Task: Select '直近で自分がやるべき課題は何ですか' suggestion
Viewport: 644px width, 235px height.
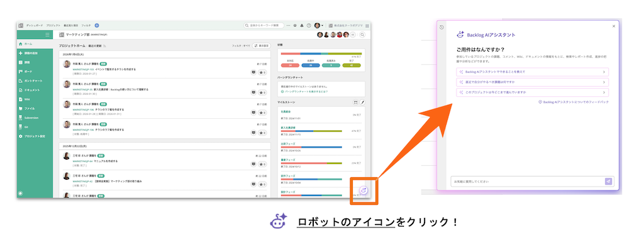Action: pyautogui.click(x=532, y=82)
